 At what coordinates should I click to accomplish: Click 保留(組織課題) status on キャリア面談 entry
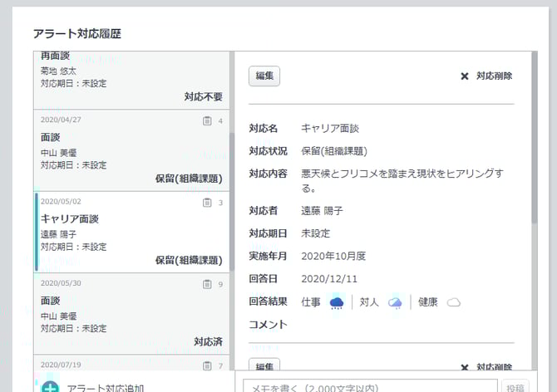click(x=189, y=260)
